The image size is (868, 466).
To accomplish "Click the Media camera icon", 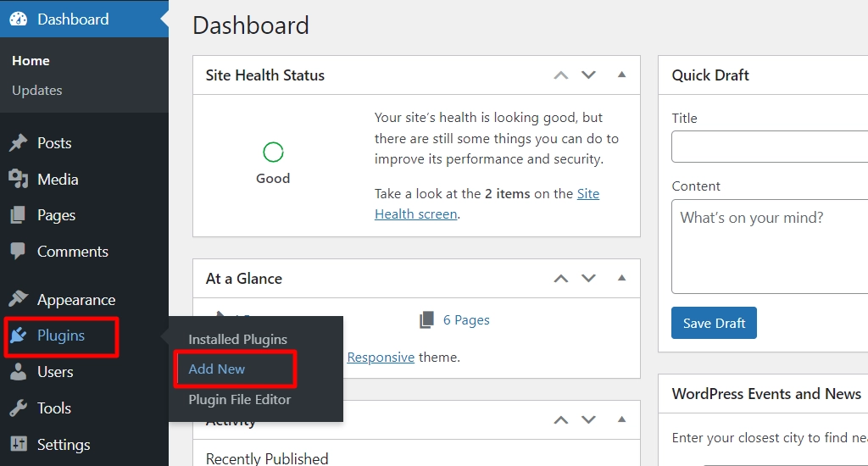I will click(19, 179).
